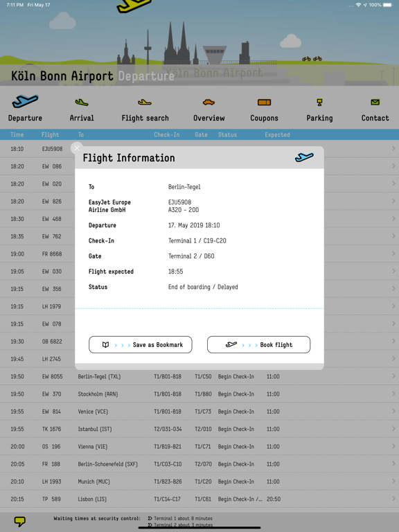
Task: Tap the plane icon in Book flight button
Action: coord(231,344)
